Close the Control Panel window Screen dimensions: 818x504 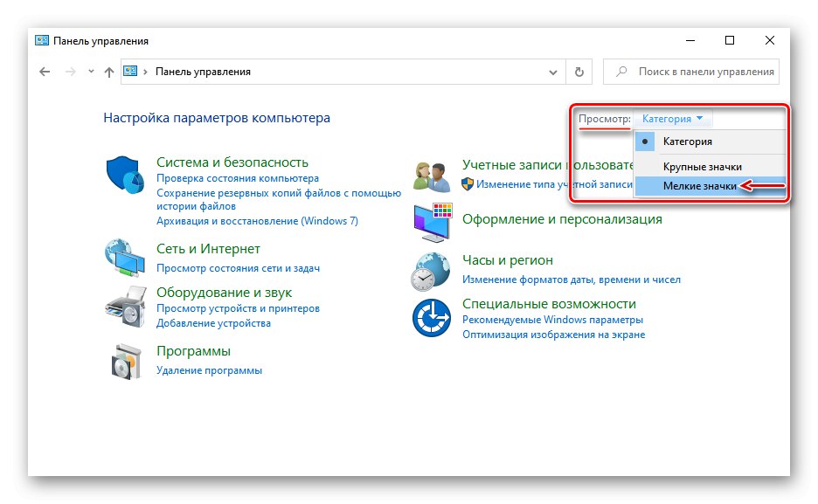(x=769, y=41)
